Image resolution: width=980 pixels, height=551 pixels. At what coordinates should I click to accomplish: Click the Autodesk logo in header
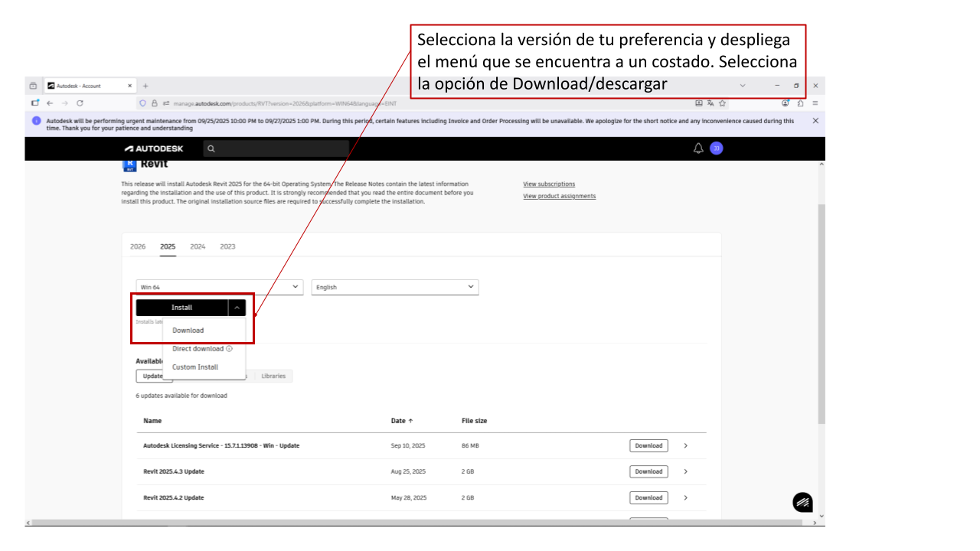click(154, 148)
